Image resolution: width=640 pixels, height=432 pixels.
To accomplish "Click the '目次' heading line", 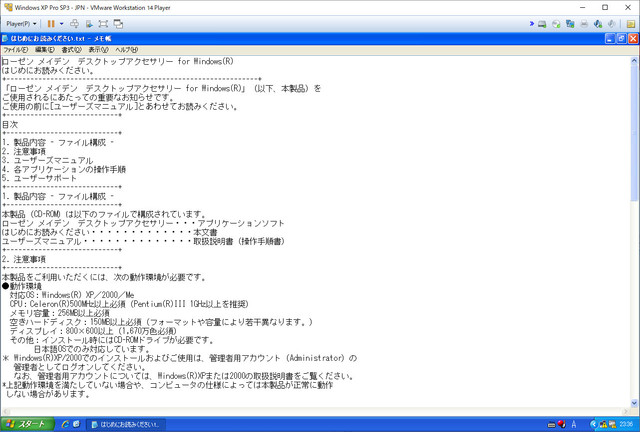I will 10,125.
